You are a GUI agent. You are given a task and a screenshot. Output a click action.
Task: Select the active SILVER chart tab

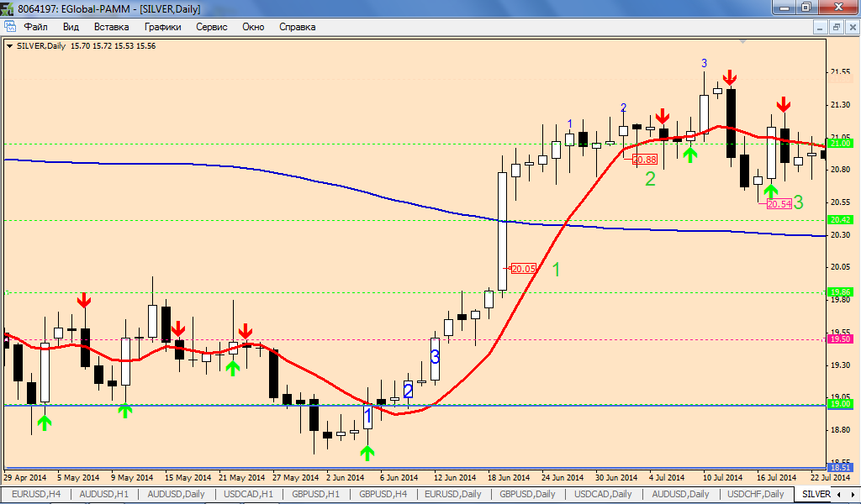click(x=816, y=494)
